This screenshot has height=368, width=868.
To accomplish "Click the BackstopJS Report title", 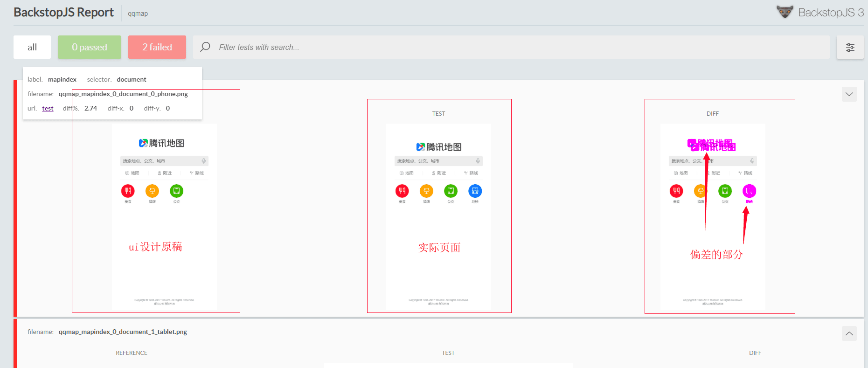I will (x=63, y=13).
